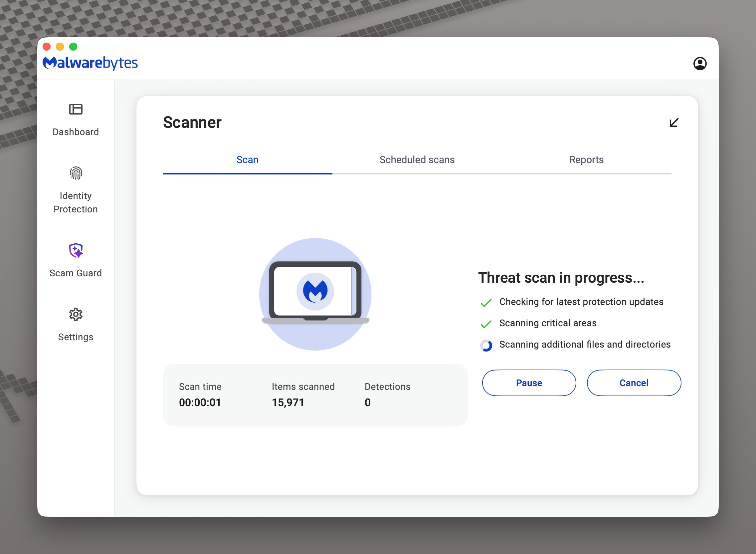This screenshot has height=554, width=756.
Task: Cancel the threat scan
Action: pos(634,383)
